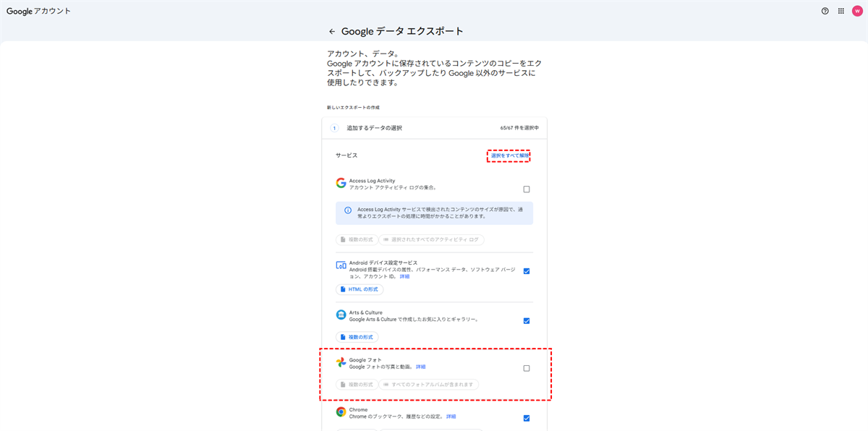Open 詳細 link for Android デバイス設定サービス
The image size is (868, 431).
[x=404, y=276]
